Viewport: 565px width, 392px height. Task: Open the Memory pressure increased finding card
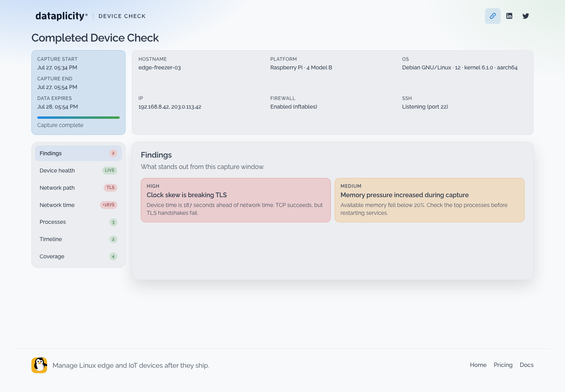(430, 200)
